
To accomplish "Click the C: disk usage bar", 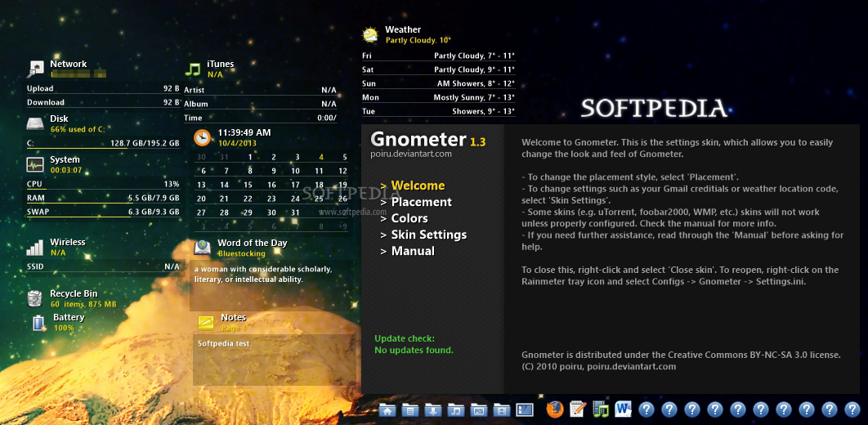I will tap(103, 148).
